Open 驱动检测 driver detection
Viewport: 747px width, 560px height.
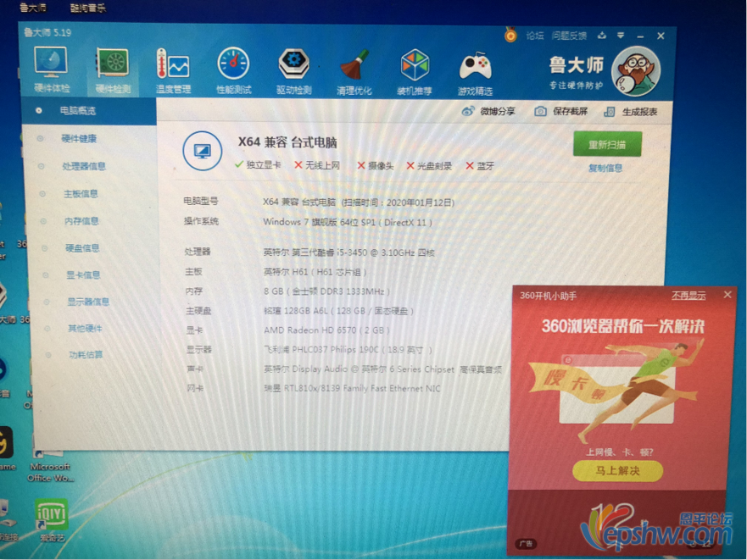tap(294, 71)
